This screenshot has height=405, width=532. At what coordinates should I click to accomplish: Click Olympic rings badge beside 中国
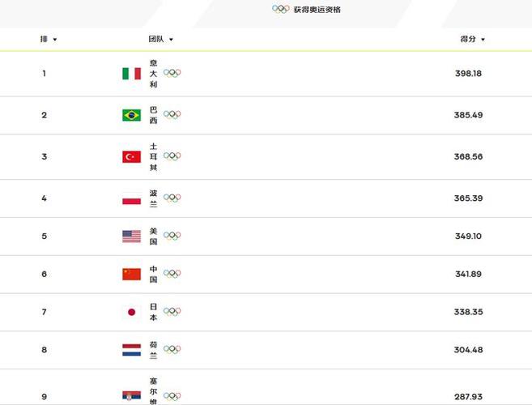[x=172, y=274]
